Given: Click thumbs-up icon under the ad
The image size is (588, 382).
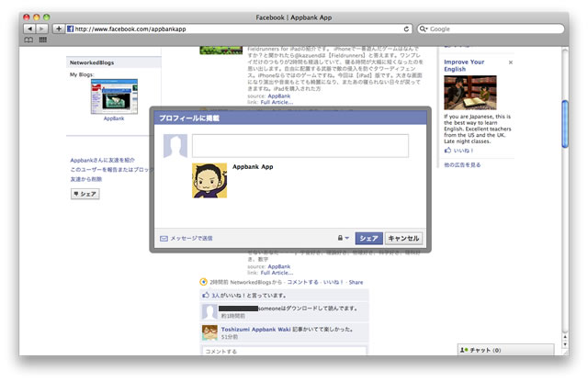Looking at the screenshot, I should pyautogui.click(x=447, y=151).
